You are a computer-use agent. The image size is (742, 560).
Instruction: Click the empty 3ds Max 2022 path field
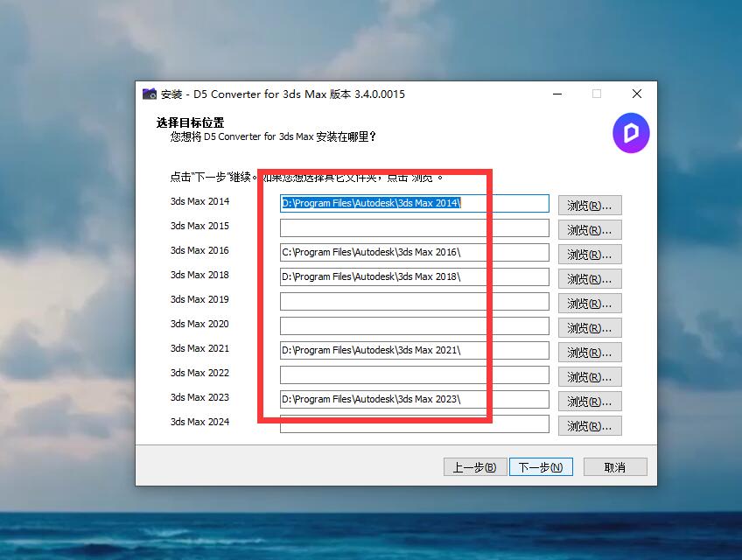(x=415, y=374)
